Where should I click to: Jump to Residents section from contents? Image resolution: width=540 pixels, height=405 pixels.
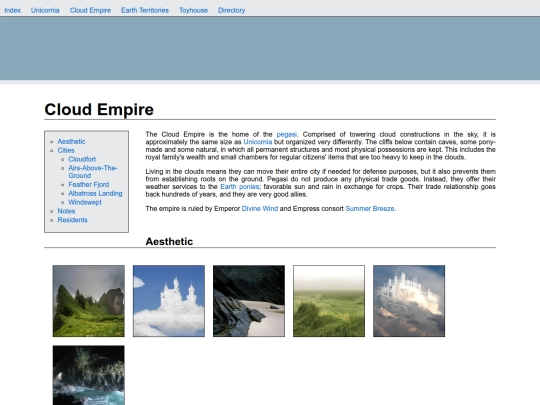click(x=72, y=220)
